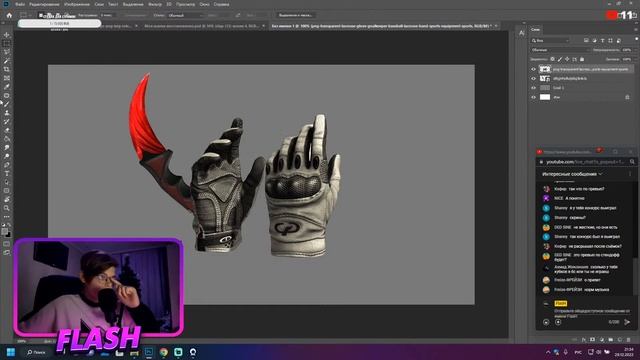The image size is (640, 360).
Task: Click the send message arrow in chat
Action: (627, 322)
